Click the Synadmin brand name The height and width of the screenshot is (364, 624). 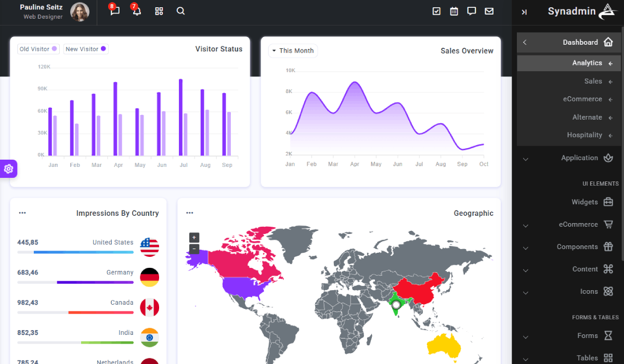coord(571,11)
